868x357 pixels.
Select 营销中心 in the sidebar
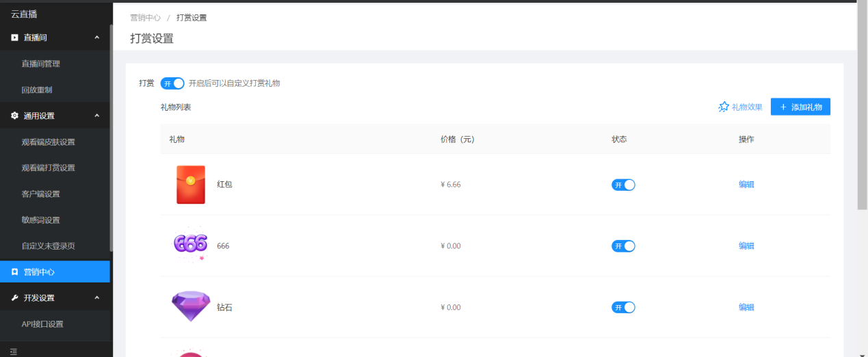click(55, 272)
